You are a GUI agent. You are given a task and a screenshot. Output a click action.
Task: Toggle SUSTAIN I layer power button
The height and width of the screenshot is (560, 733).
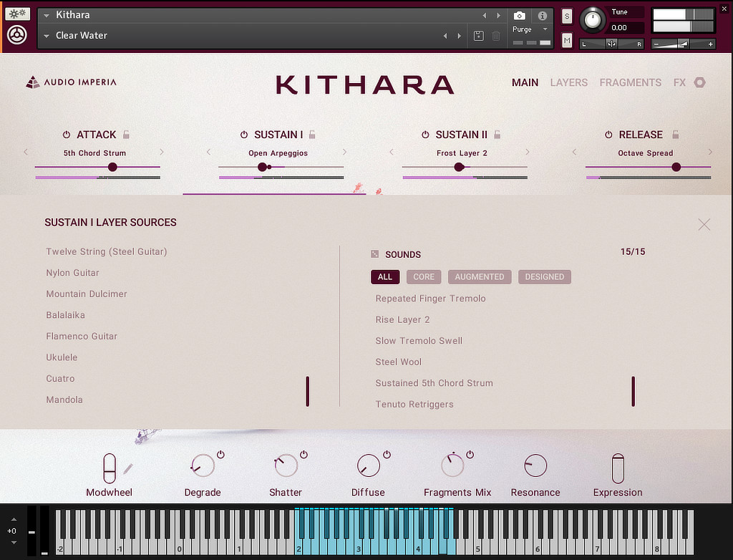pos(244,135)
